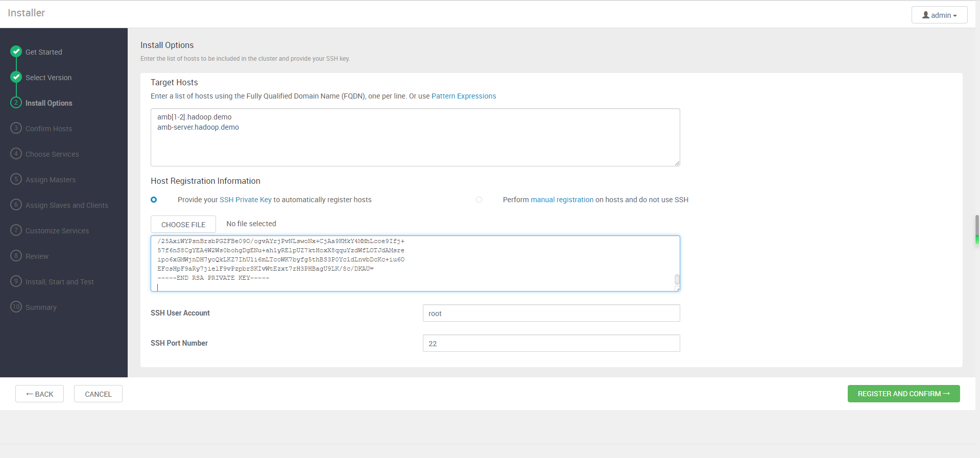Select the SSH Private Key radio button
The image size is (980, 458).
click(154, 200)
